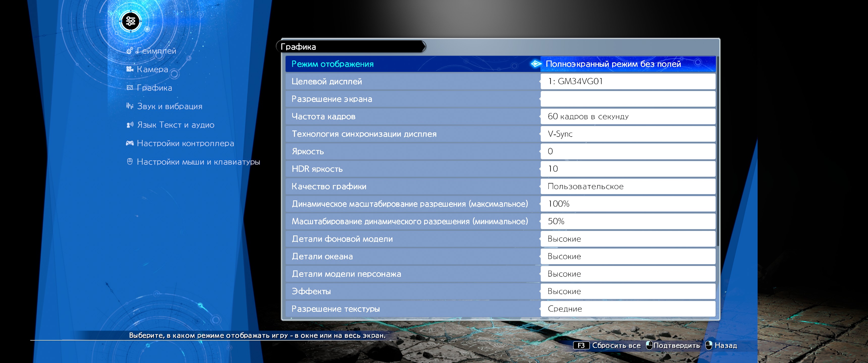Screen dimensions: 868x363
Task: Select the Детали модели персонажа label
Action: (x=346, y=274)
